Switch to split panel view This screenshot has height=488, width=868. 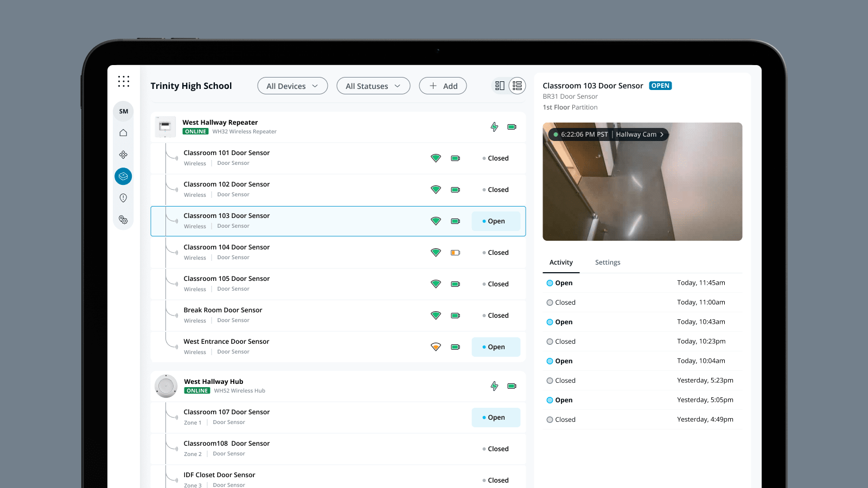[x=500, y=86]
